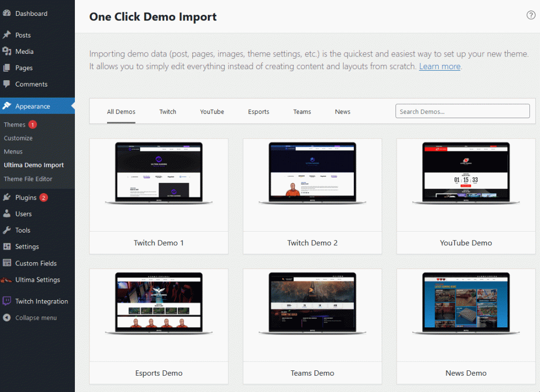Select the YouTube Demo laptop preview

click(x=466, y=173)
